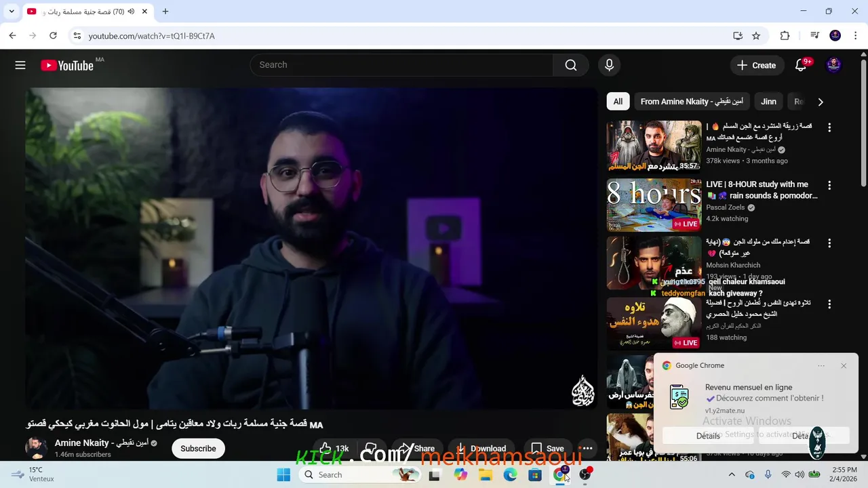Save video to playlist
The height and width of the screenshot is (488, 868).
point(547,448)
